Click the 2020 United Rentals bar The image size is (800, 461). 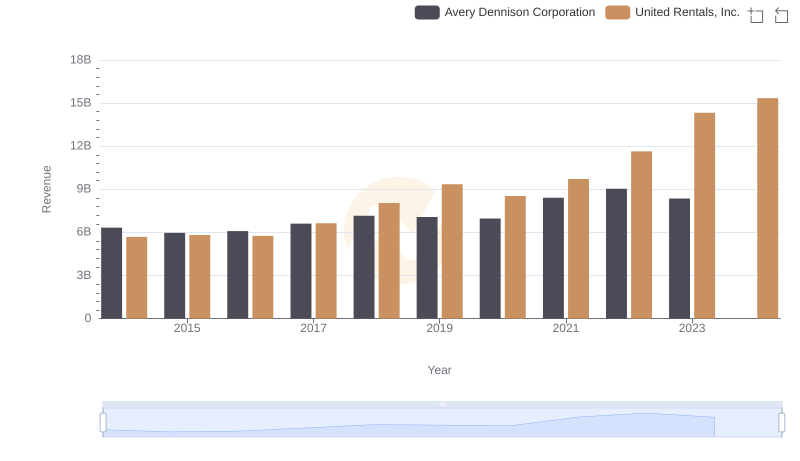click(x=515, y=257)
